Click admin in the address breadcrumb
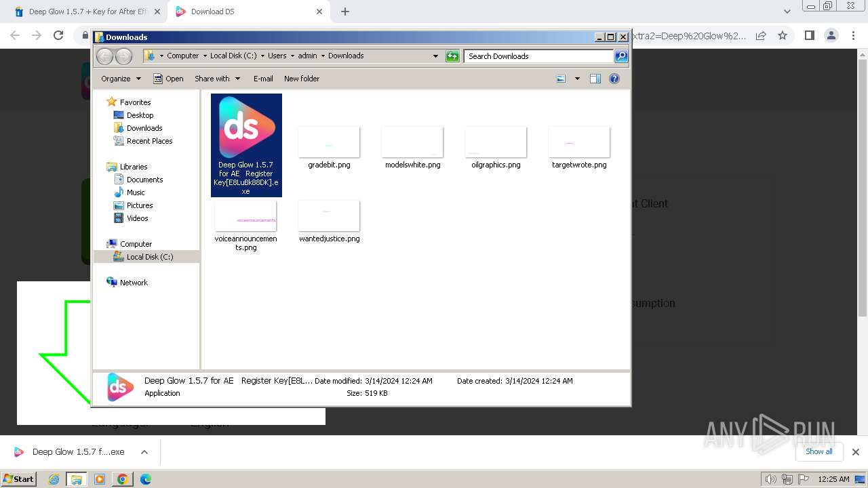Screen dimensions: 868x488 pyautogui.click(x=307, y=56)
